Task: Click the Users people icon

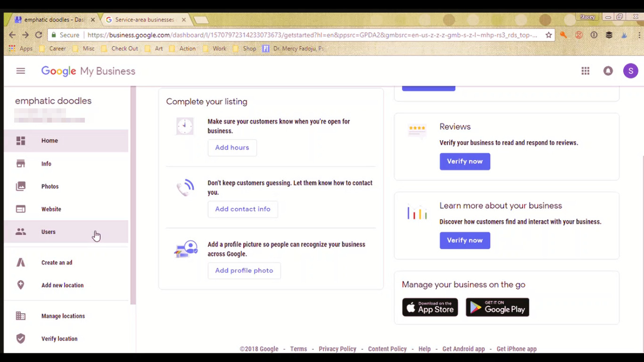Action: coord(21,232)
